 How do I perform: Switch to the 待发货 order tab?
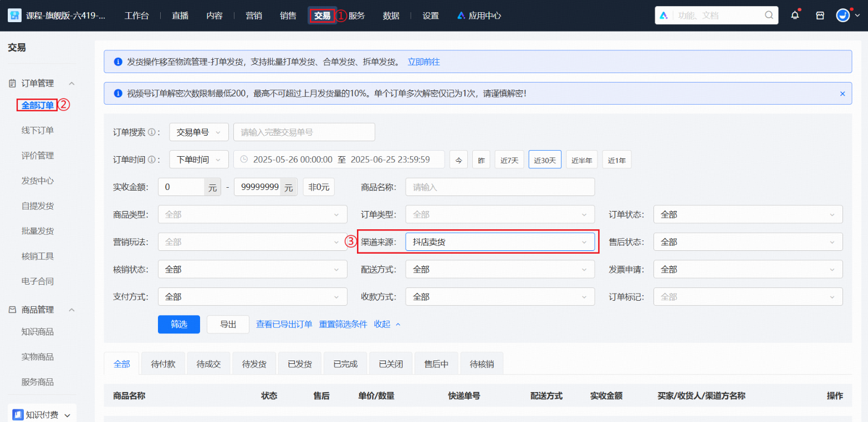[254, 363]
